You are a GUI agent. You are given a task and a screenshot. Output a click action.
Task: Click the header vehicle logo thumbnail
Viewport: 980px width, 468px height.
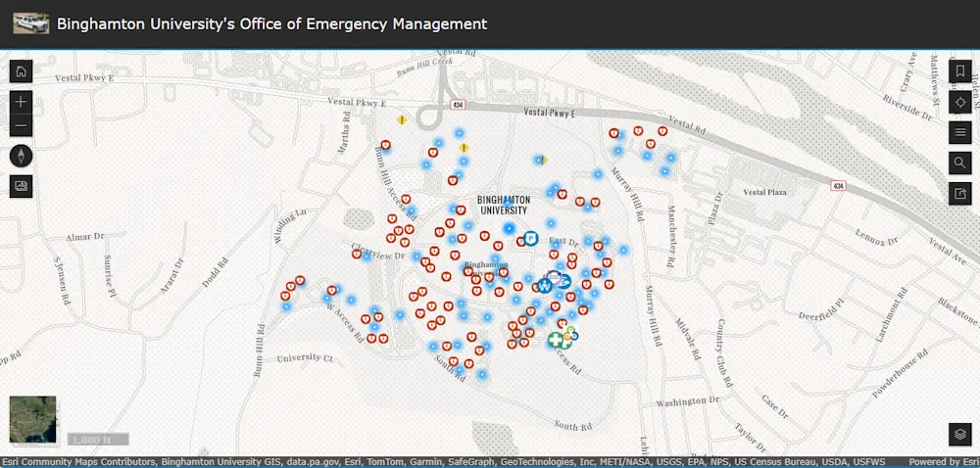31,23
